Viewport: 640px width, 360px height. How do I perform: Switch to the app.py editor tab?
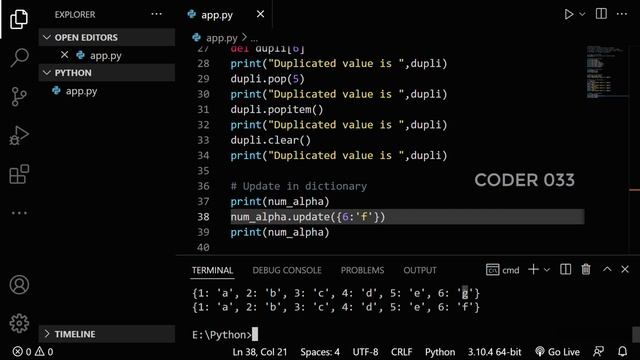(x=216, y=15)
